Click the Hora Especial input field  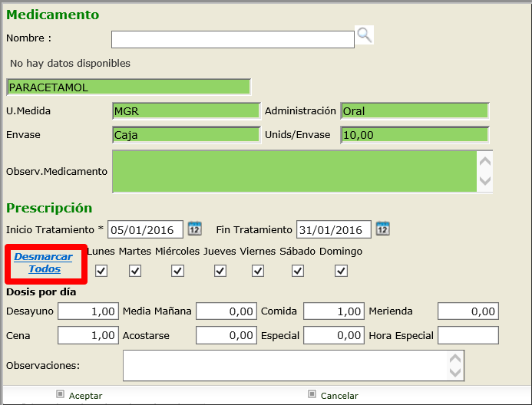[468, 335]
